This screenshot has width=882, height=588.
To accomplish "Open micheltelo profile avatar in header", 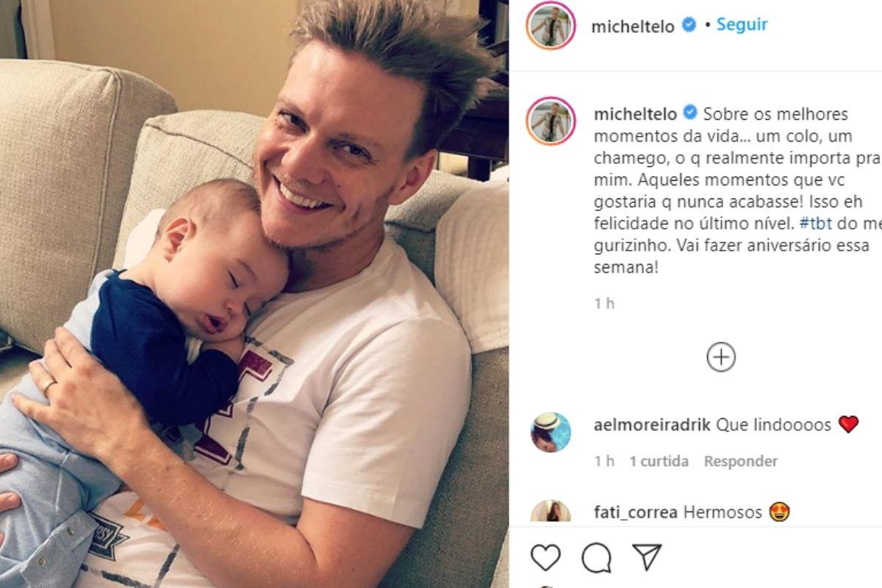I will pos(551,25).
